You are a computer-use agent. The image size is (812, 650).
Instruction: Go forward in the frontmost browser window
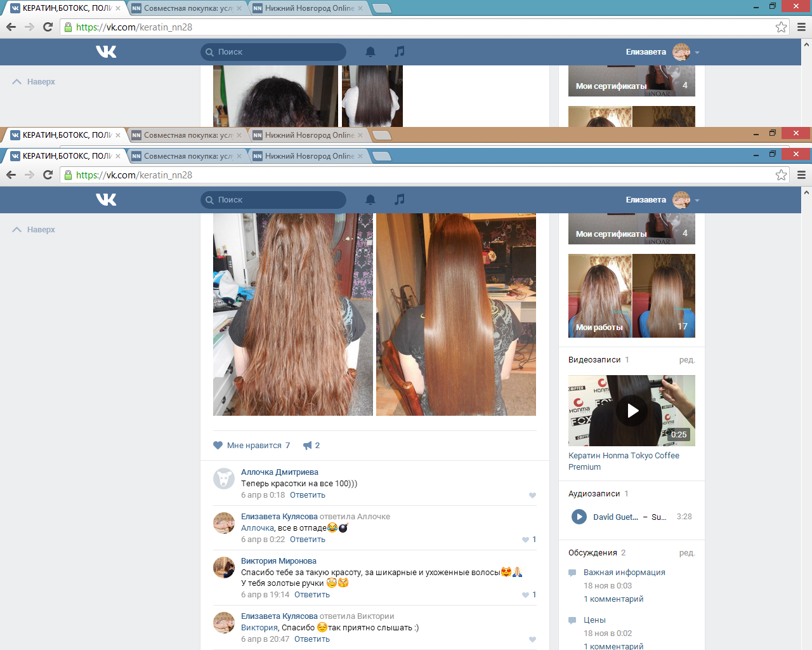(29, 175)
